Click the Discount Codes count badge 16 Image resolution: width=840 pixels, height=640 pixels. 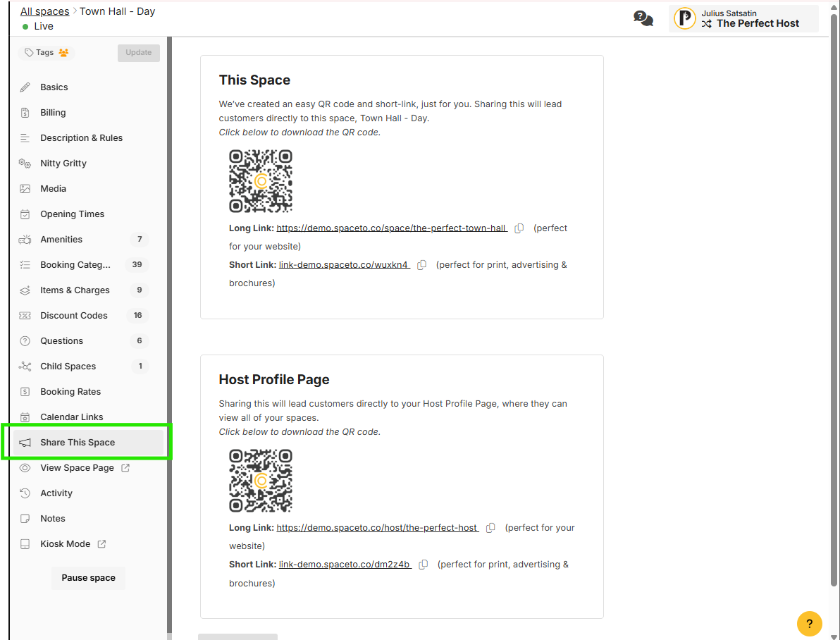tap(137, 316)
